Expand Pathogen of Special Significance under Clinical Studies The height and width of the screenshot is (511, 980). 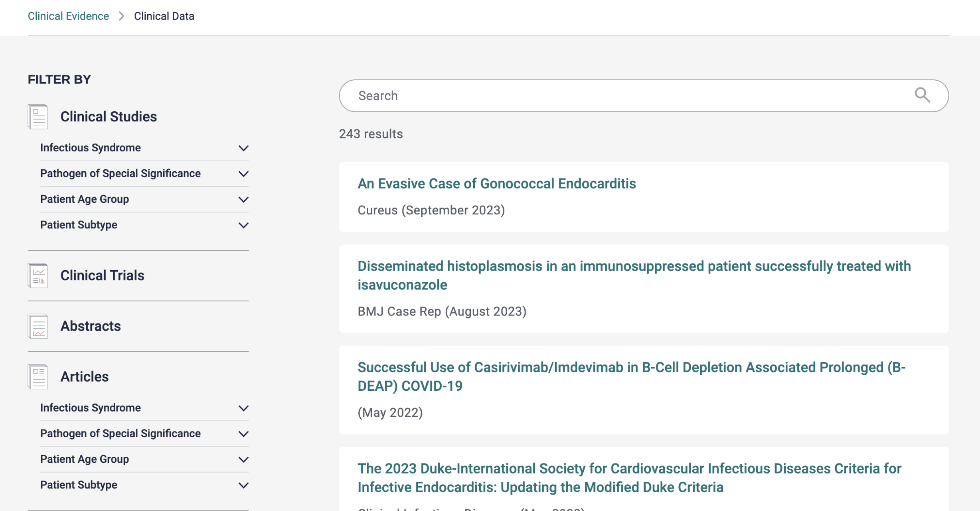click(243, 174)
